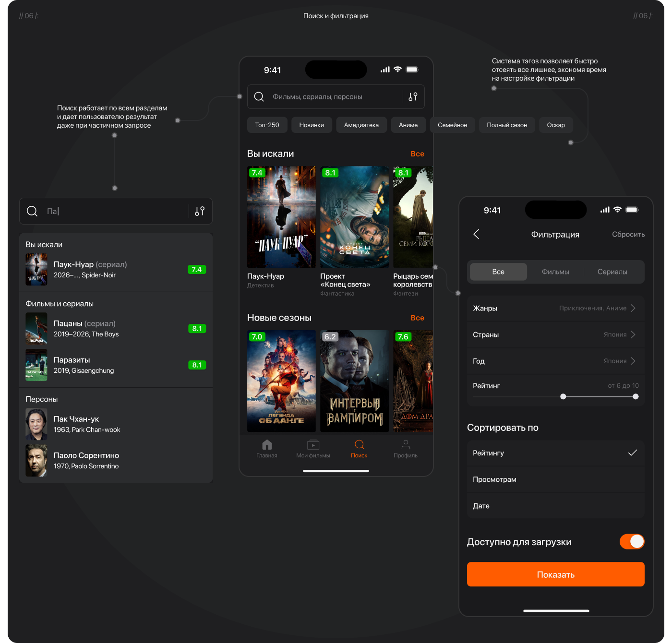Expand the Год filter chevron
The height and width of the screenshot is (643, 672).
[x=633, y=361]
